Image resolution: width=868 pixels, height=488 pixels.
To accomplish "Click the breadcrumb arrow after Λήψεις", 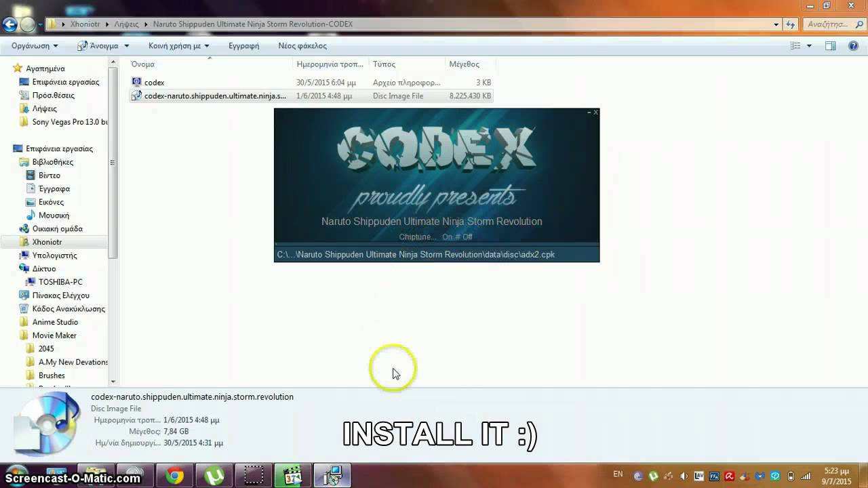I will coord(146,24).
